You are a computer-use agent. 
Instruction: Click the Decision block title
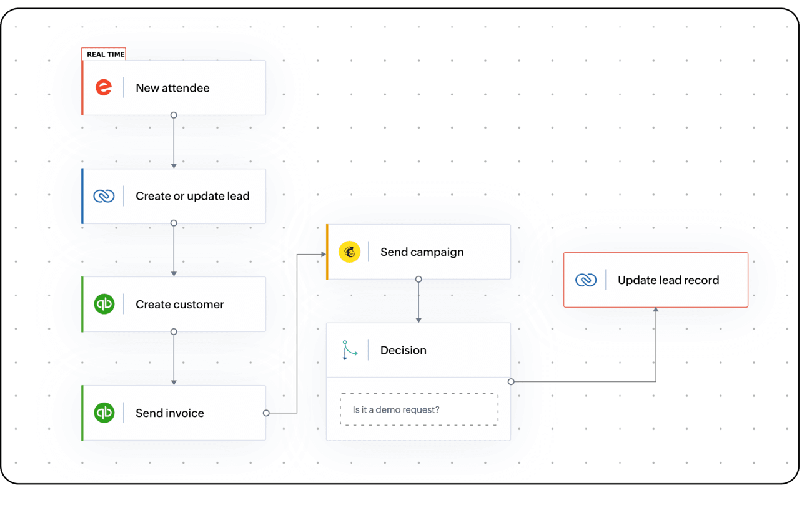pos(403,350)
